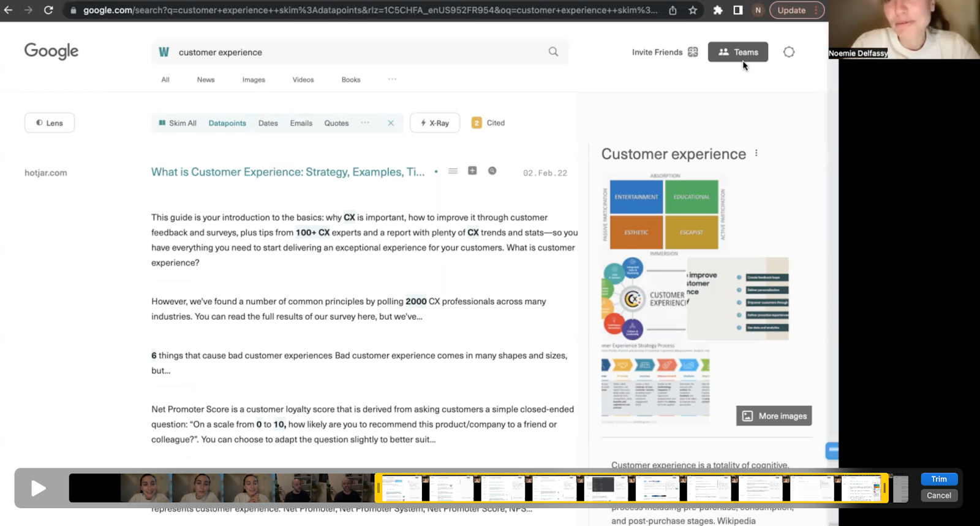Click the browser back arrow
The image size is (980, 526).
pyautogui.click(x=8, y=10)
